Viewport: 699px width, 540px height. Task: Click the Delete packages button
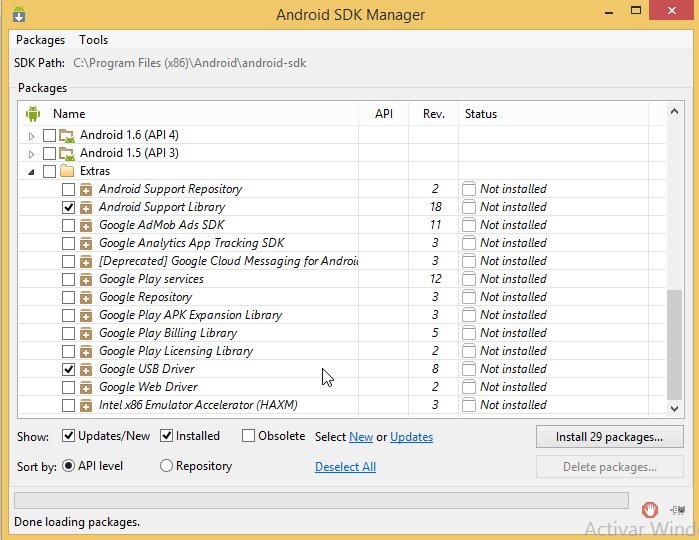click(x=609, y=467)
